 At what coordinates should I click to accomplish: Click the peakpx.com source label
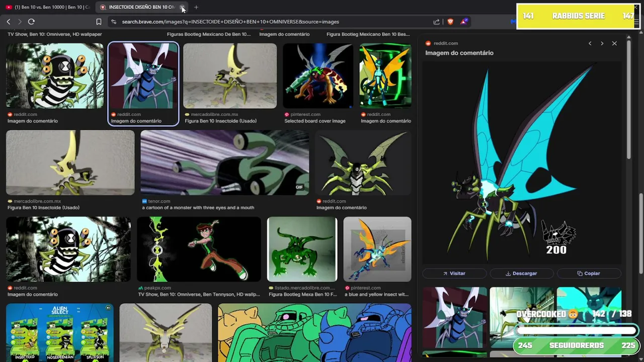pos(157,288)
